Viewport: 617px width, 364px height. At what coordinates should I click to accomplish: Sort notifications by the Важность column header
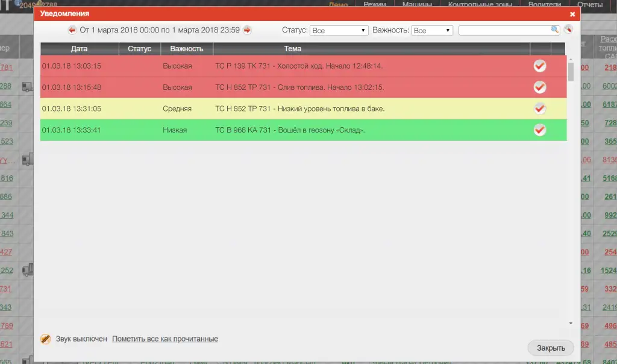pos(187,49)
